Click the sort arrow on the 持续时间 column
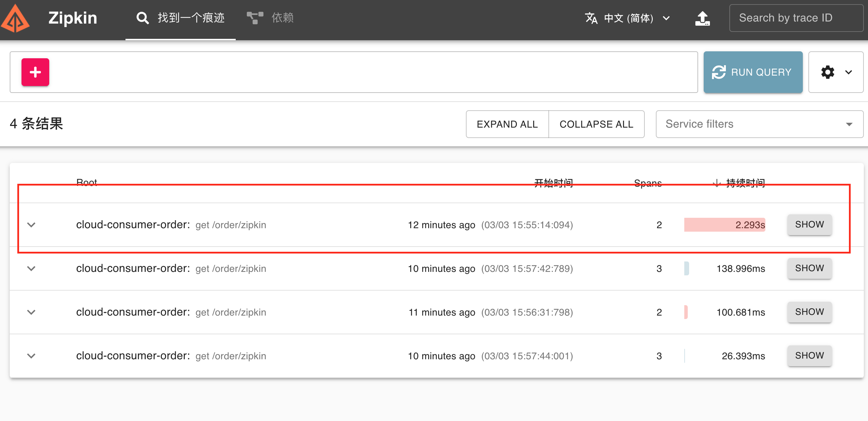Screen dimensions: 868x421 (717, 183)
